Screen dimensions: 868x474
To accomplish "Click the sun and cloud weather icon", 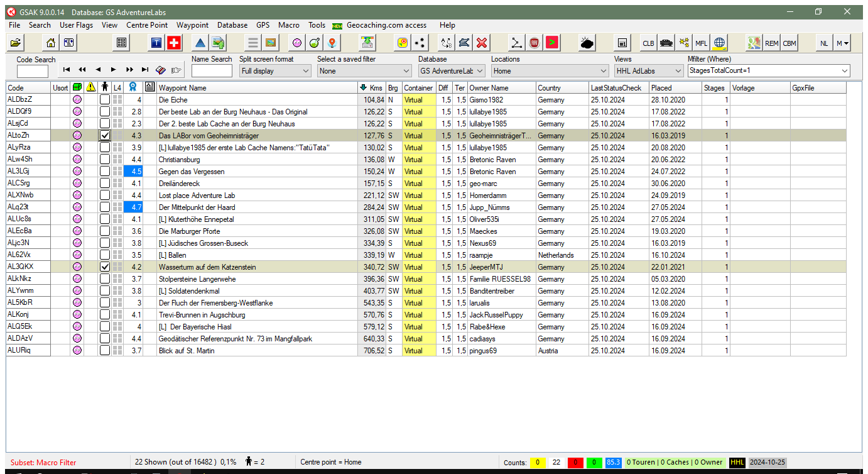I will pyautogui.click(x=587, y=43).
